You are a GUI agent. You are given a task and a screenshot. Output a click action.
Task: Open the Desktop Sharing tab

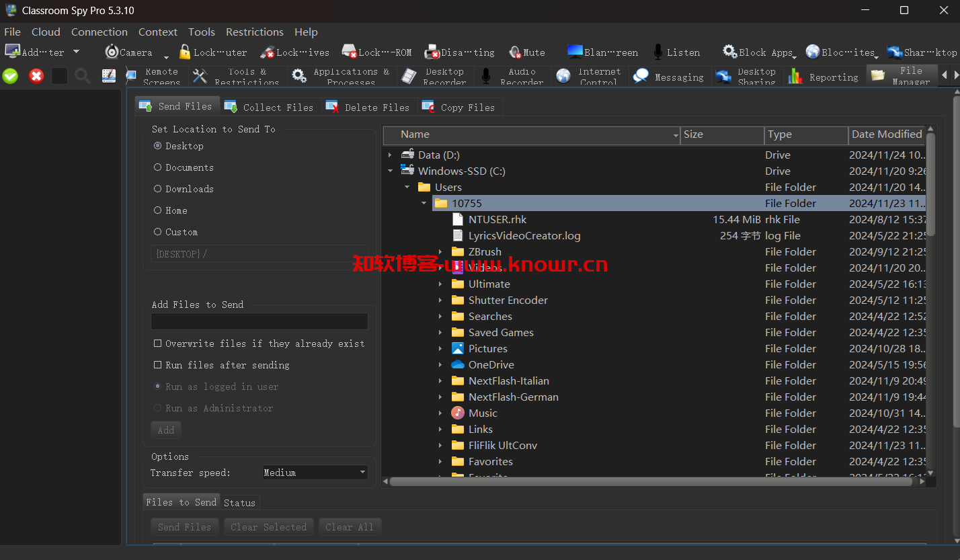(x=747, y=76)
